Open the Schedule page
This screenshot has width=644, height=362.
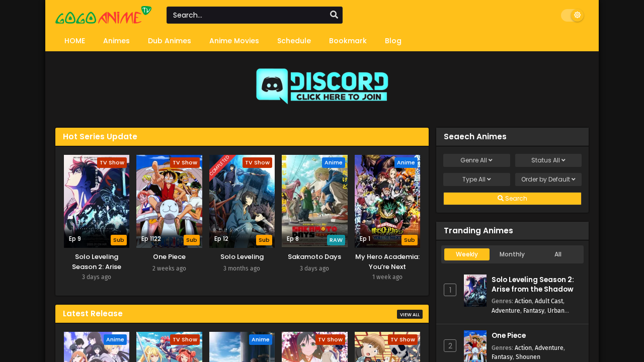point(294,41)
